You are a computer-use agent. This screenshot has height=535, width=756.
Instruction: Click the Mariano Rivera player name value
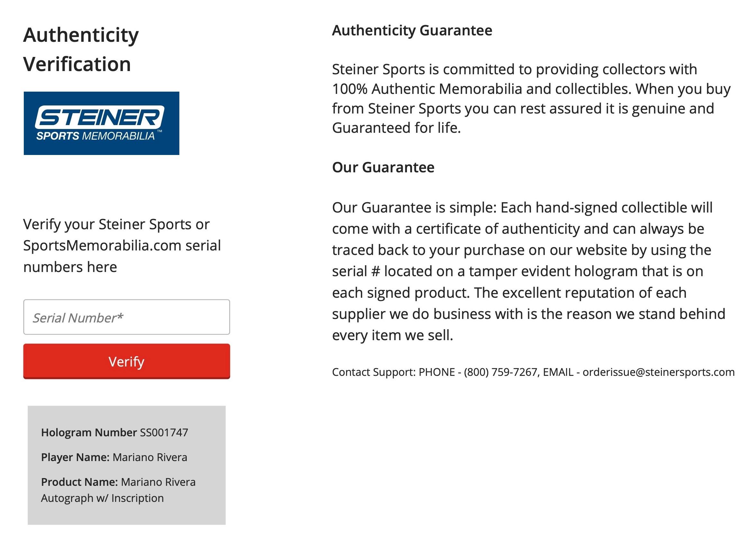pos(150,457)
